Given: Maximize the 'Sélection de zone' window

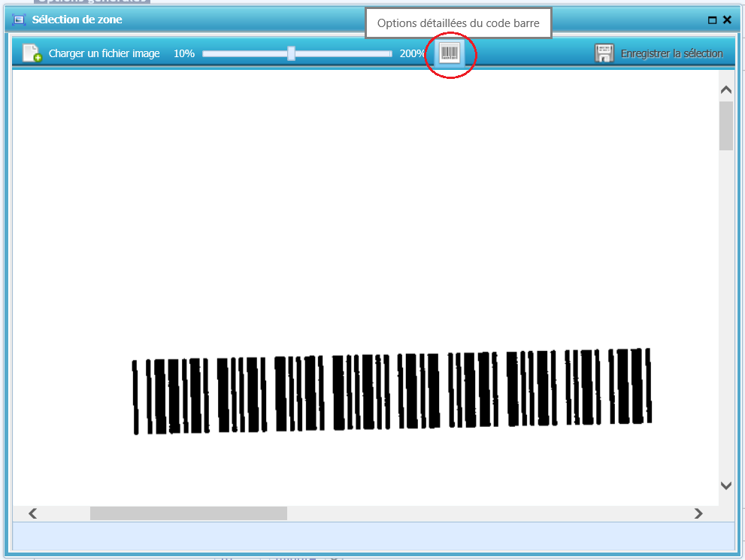Looking at the screenshot, I should point(712,20).
